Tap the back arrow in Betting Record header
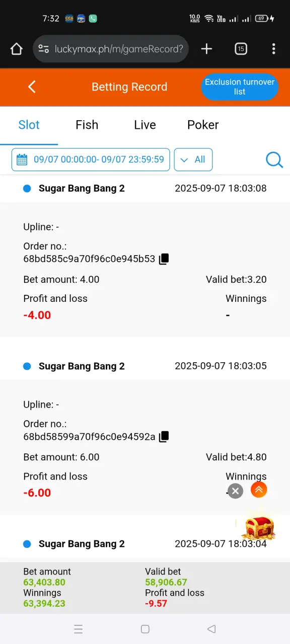Viewport: 290px width, 644px height. coord(32,87)
